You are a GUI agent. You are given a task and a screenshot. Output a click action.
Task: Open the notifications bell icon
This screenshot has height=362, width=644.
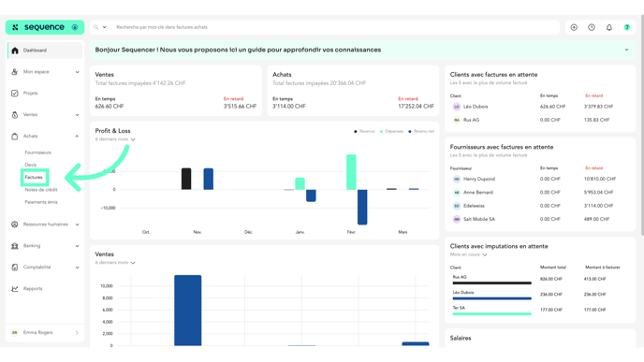point(609,27)
